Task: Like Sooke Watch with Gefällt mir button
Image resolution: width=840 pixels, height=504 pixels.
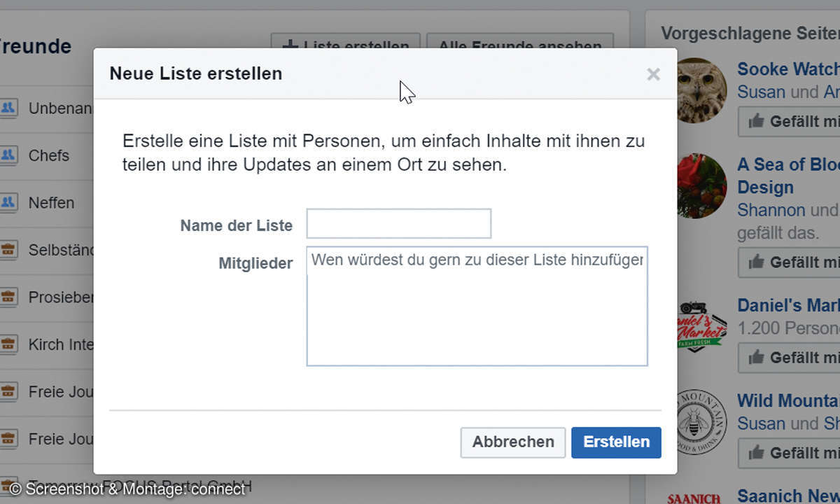Action: (x=790, y=122)
